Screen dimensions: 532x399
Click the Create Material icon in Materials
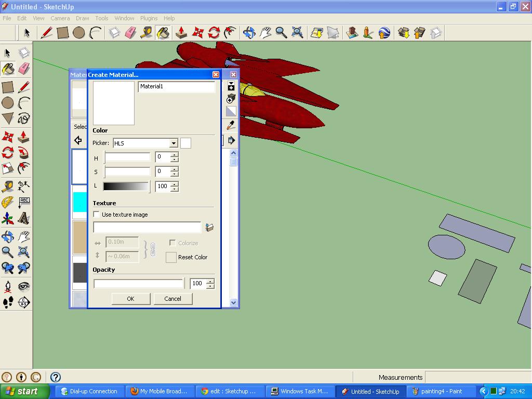point(231,99)
